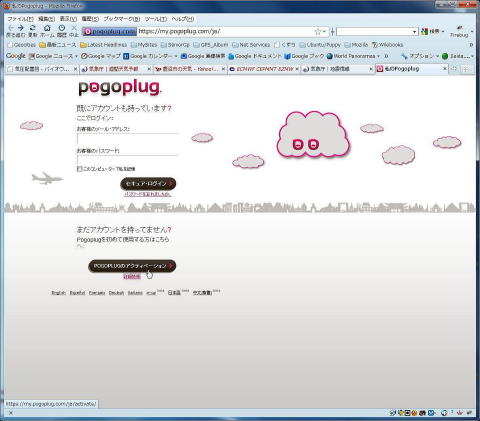Open the Wikibooks bookmark
The height and width of the screenshot is (421, 480).
[x=387, y=45]
